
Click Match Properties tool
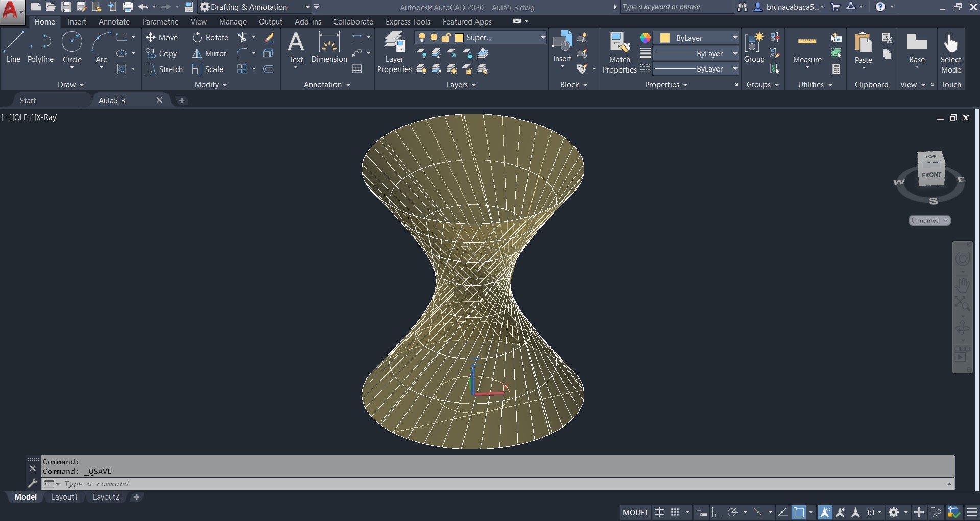point(619,52)
